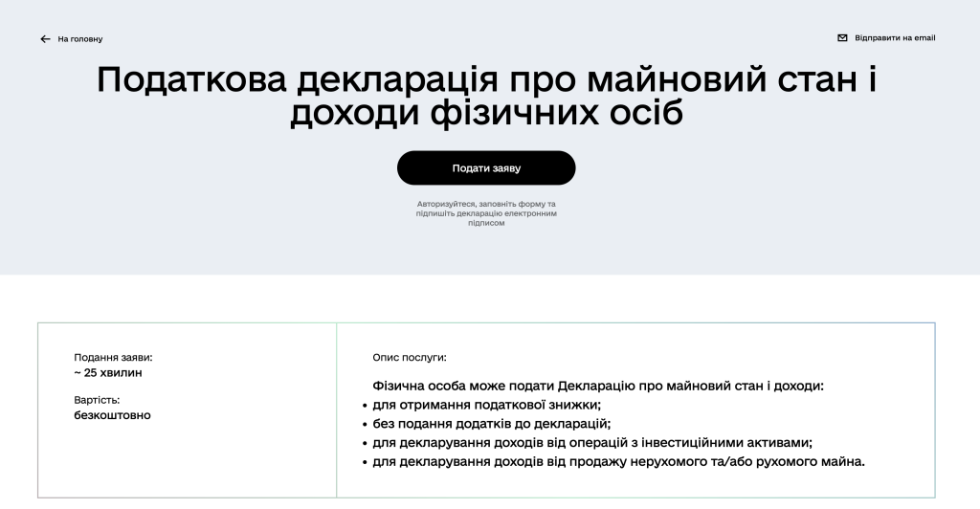This screenshot has width=980, height=509.
Task: Click bullet 'для отримання податкової знижки'
Action: coord(487,405)
